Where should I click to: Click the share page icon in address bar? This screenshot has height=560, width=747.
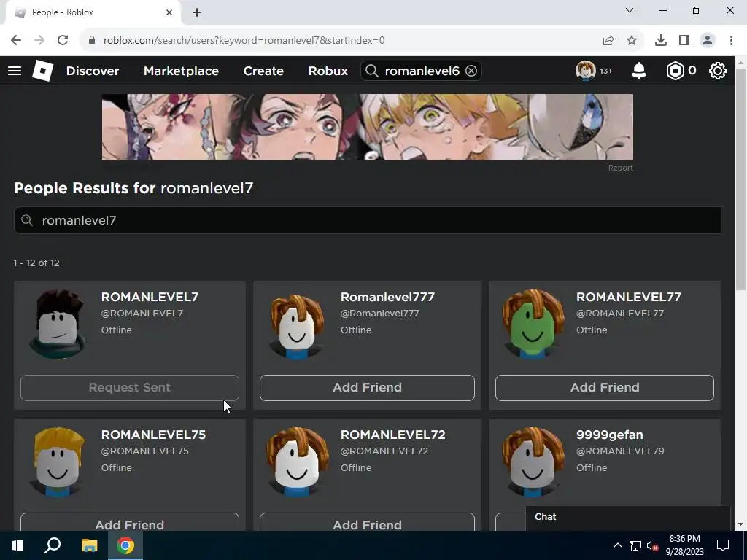[x=608, y=41]
